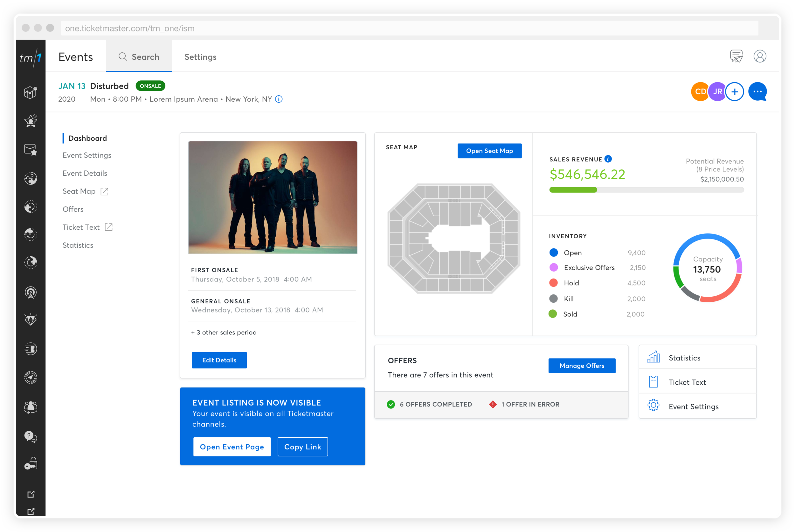Expand the 3 other sales period link

click(224, 333)
